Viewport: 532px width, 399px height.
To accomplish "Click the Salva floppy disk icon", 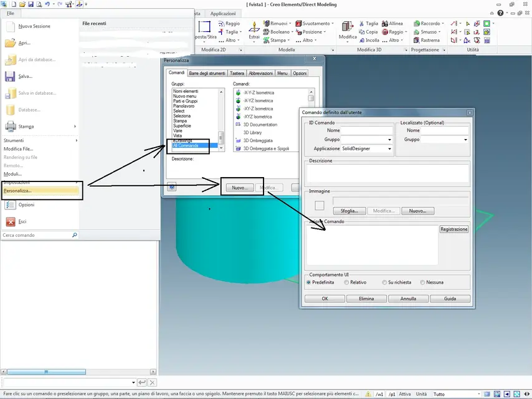I will [x=10, y=76].
